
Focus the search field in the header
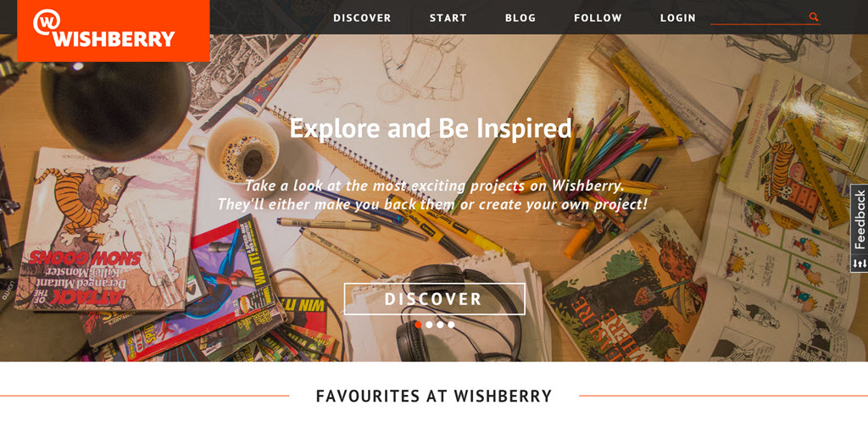(x=759, y=17)
